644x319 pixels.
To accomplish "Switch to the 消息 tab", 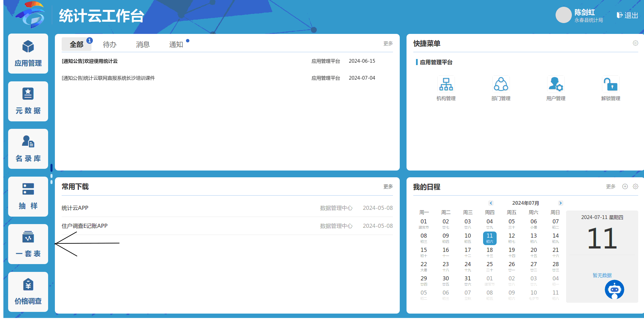I will [143, 44].
